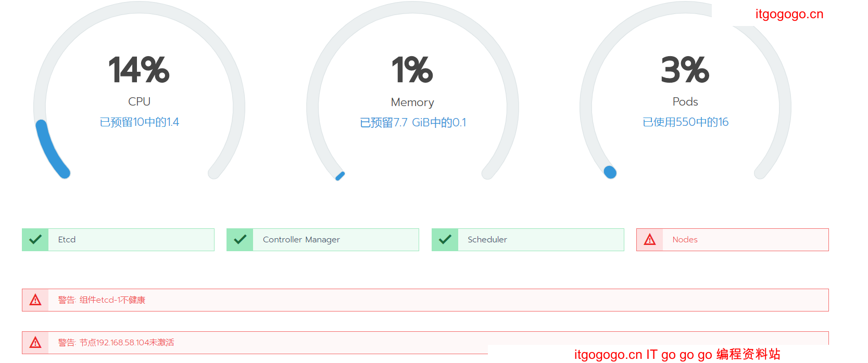Image resolution: width=868 pixels, height=363 pixels.
Task: Select the 3% Pods value
Action: point(685,70)
